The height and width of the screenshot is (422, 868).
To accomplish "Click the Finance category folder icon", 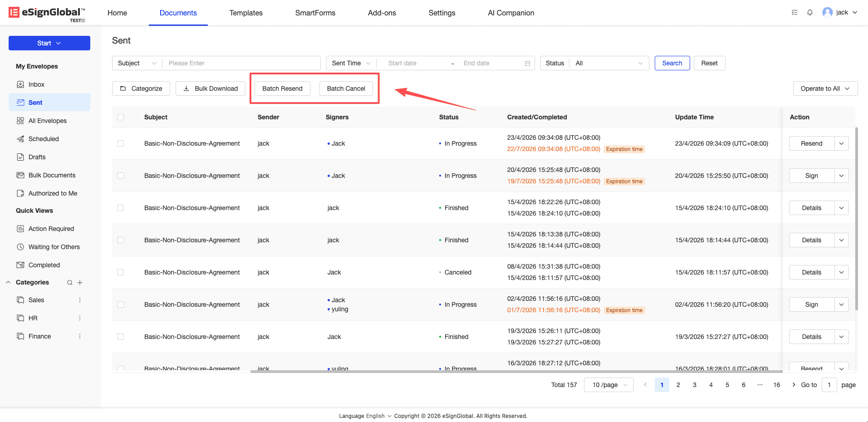I will (x=20, y=336).
